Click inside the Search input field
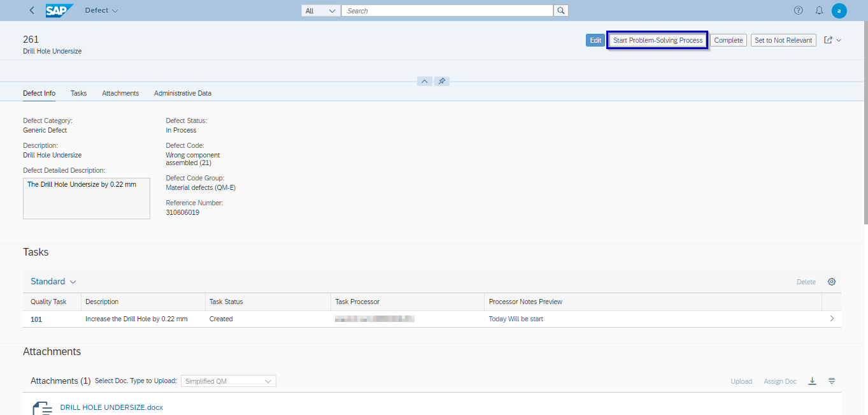The height and width of the screenshot is (415, 868). 446,10
